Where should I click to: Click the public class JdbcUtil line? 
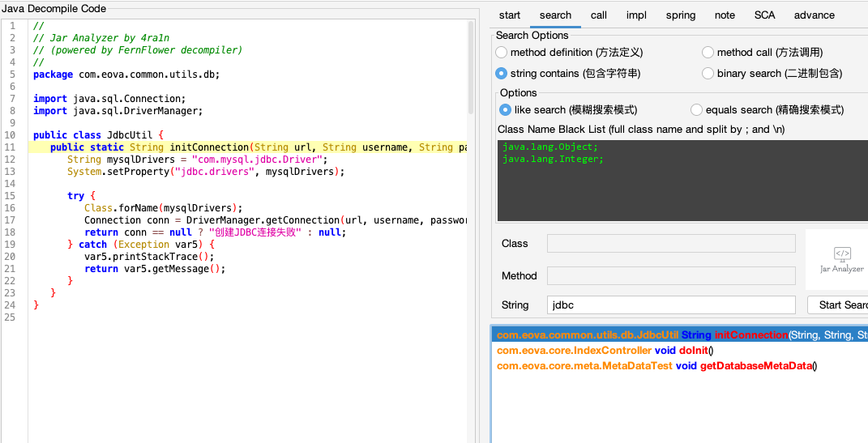(x=99, y=135)
